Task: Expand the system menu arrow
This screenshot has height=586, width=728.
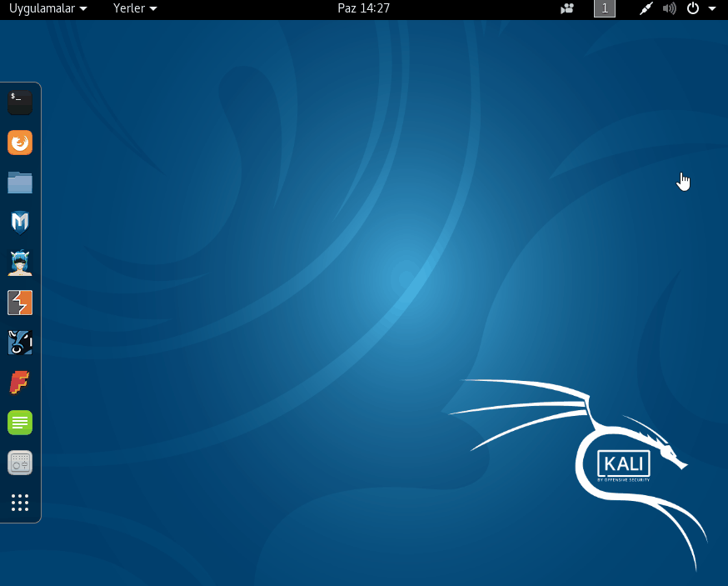Action: [711, 8]
